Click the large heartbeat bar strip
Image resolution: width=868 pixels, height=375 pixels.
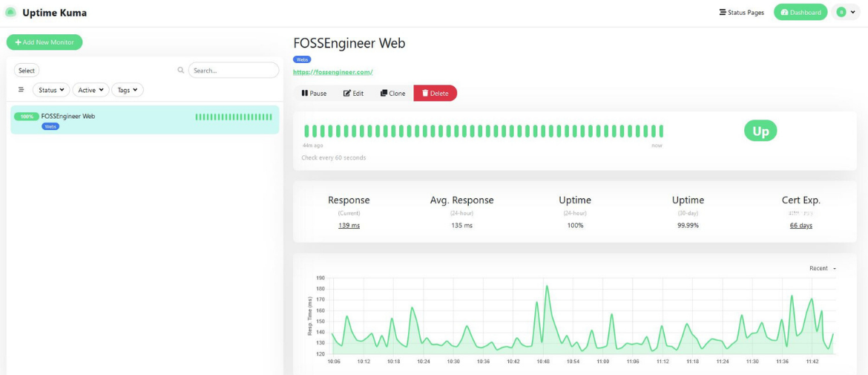(x=483, y=131)
